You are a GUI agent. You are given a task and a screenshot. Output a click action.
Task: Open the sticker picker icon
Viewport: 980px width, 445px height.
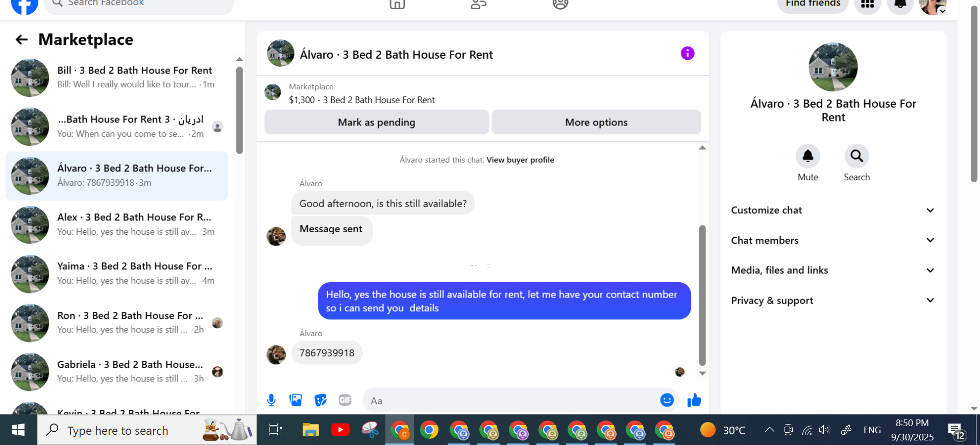point(321,400)
